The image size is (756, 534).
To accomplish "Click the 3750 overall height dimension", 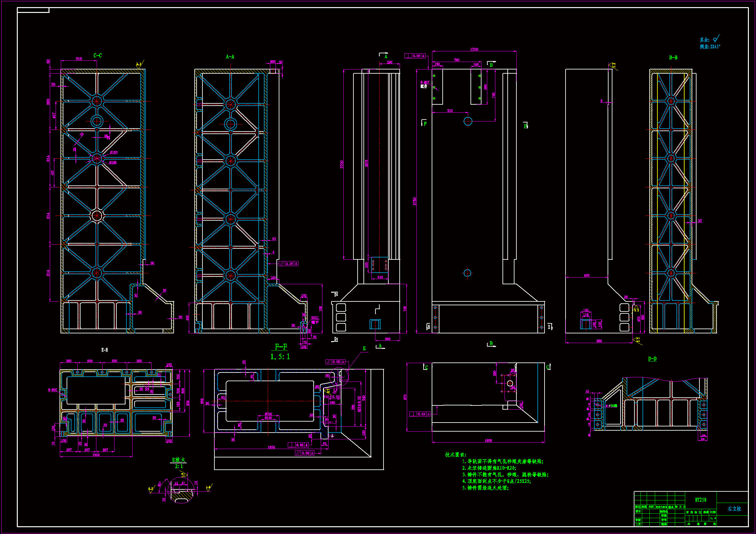I will [x=415, y=201].
